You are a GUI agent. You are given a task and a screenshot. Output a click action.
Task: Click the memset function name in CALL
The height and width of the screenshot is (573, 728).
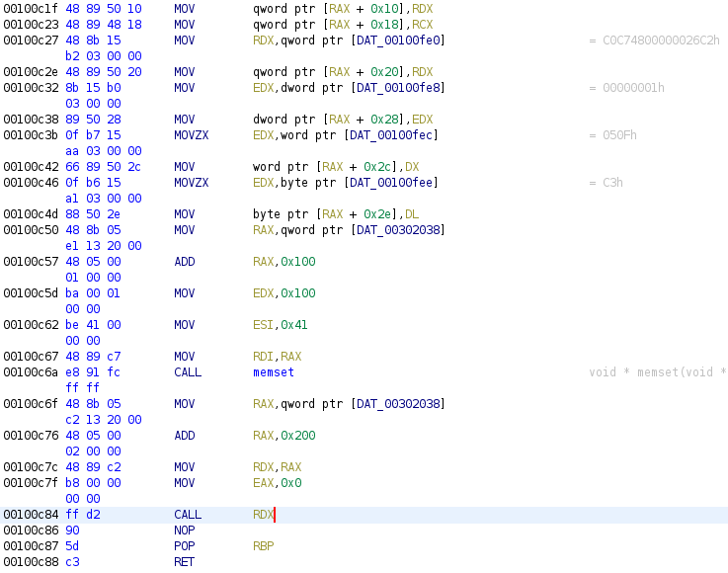274,372
